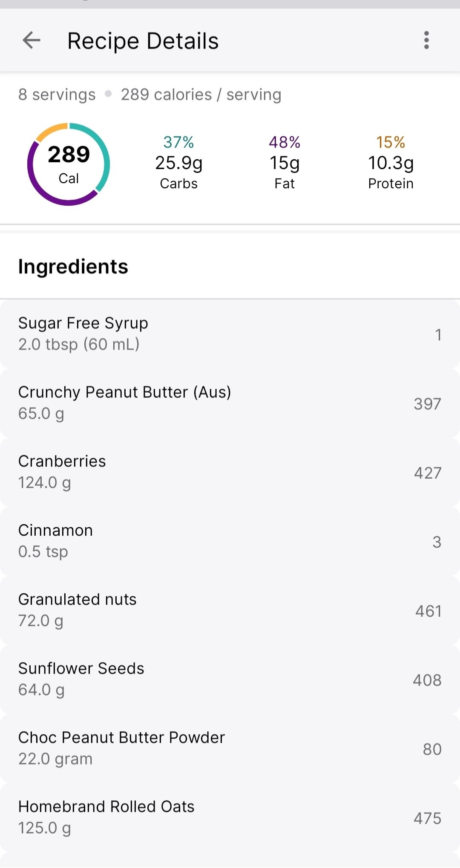The image size is (460, 868).
Task: Tap the Sunflower Seeds ingredient row
Action: point(230,679)
